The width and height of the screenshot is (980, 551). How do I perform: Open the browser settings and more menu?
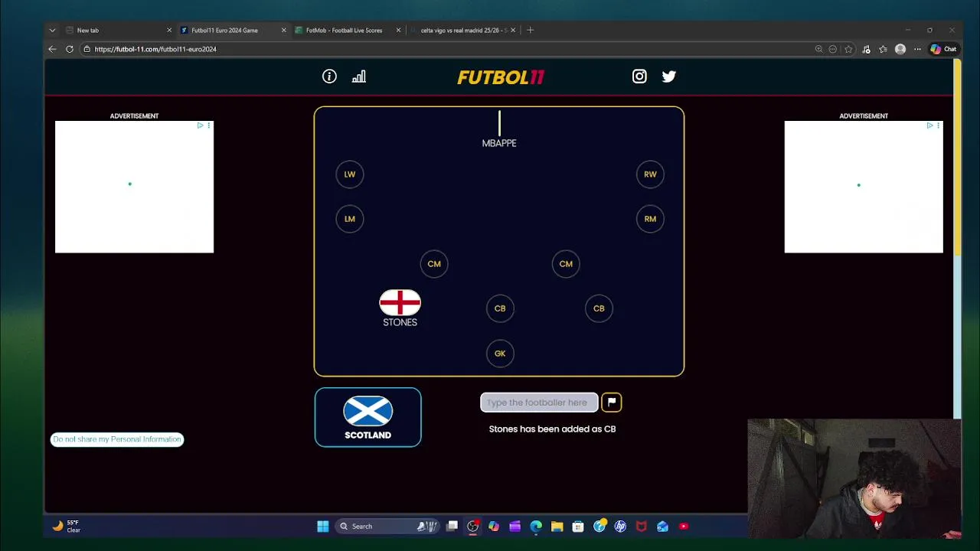click(917, 49)
